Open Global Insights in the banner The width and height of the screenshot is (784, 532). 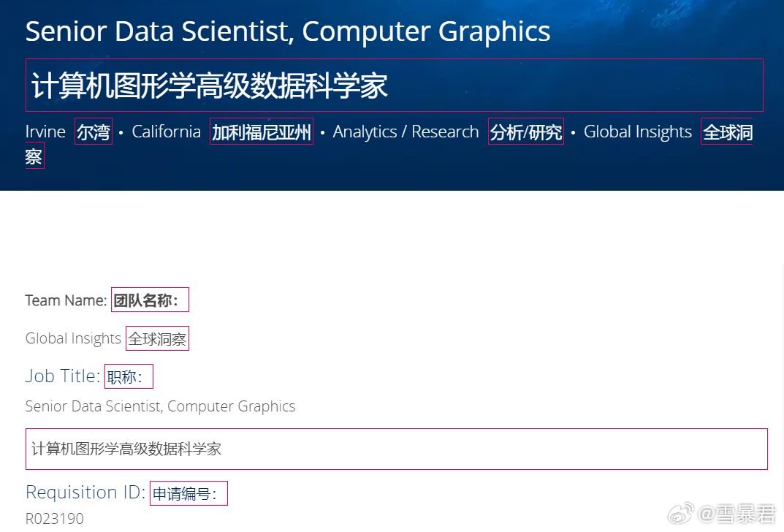[638, 132]
